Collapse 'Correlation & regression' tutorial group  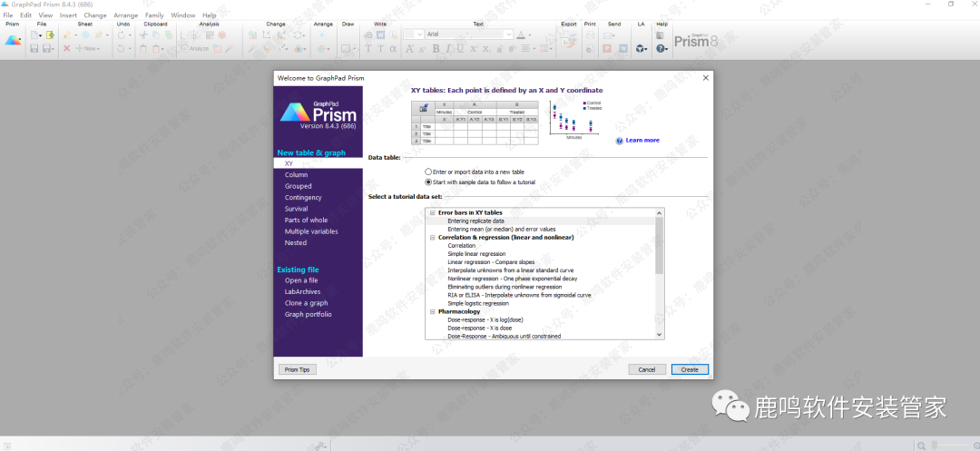click(x=433, y=237)
